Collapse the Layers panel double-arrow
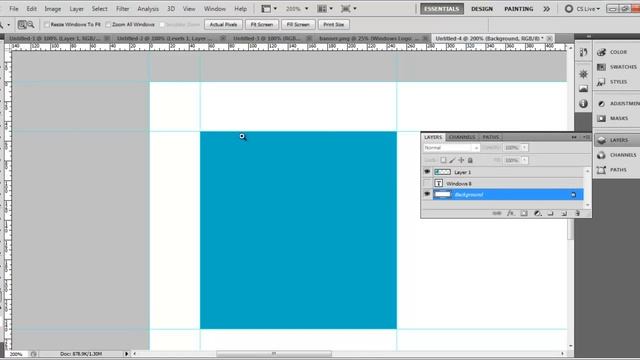The height and width of the screenshot is (360, 640). pos(574,137)
